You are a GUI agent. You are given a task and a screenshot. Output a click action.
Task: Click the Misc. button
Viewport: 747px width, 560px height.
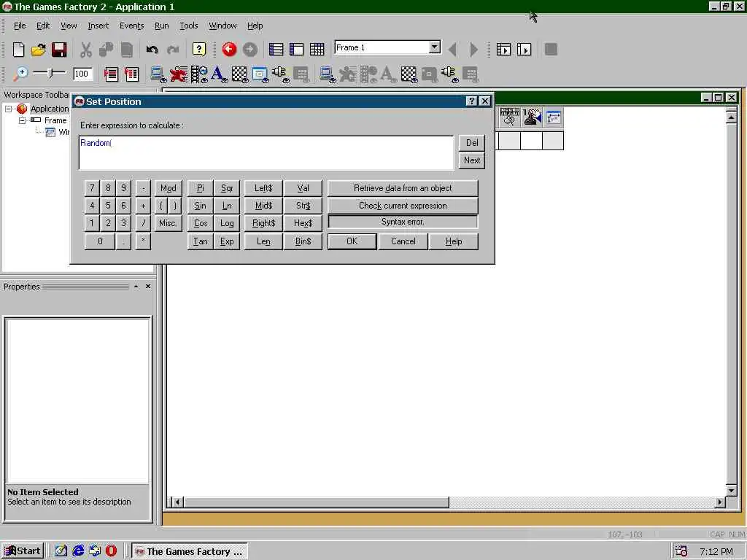pos(169,223)
